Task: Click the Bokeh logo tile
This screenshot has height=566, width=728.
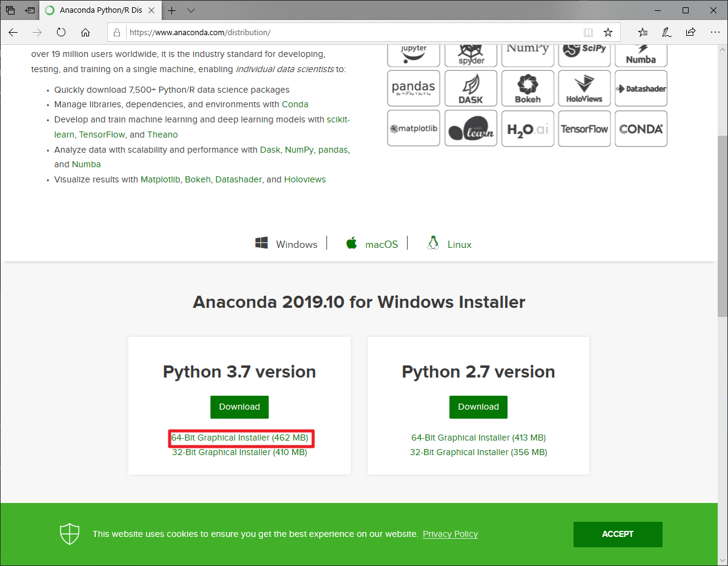Action: [x=528, y=88]
